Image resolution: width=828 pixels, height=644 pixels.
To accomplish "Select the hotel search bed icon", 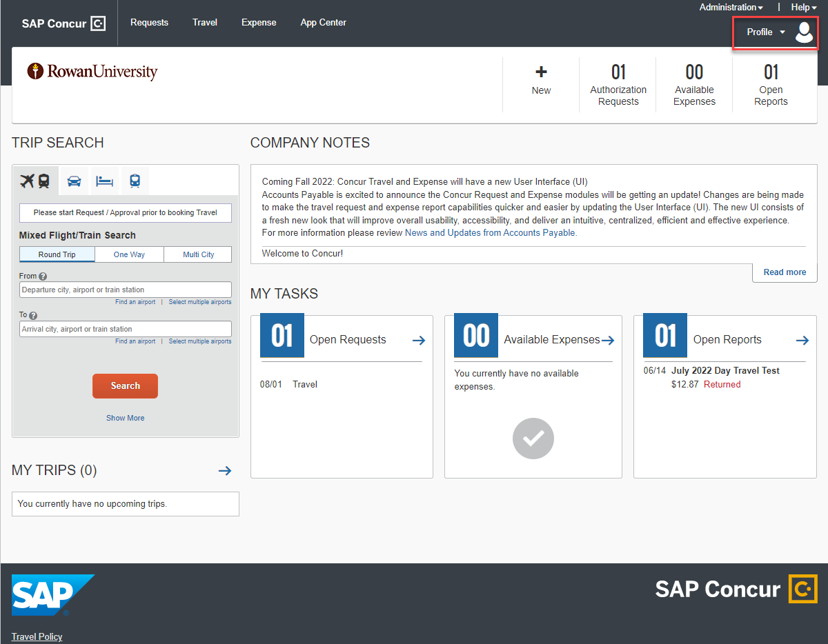I will coord(104,181).
